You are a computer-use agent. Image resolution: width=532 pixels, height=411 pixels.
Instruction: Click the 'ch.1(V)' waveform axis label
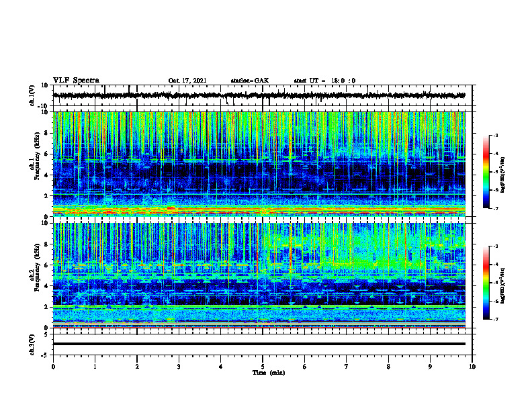(32, 95)
